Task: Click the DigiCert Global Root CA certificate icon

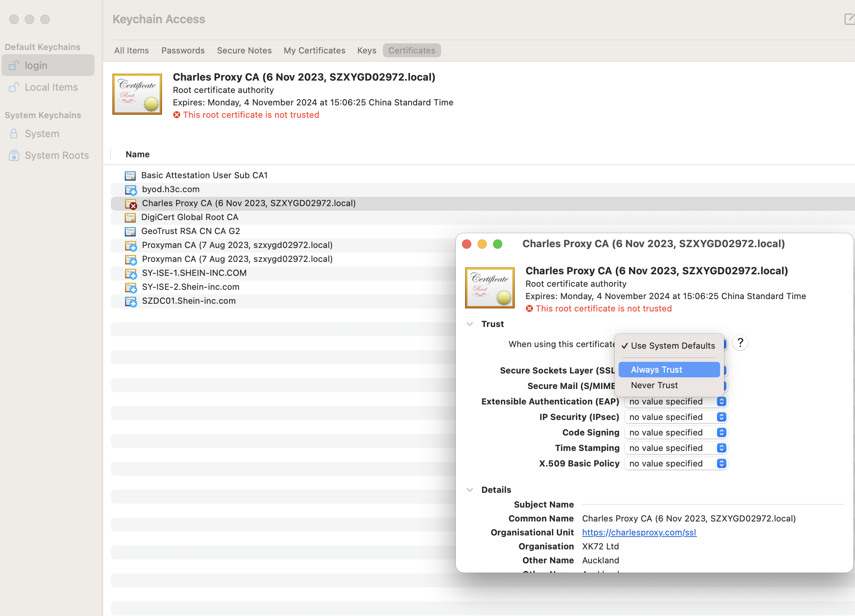Action: tap(130, 217)
